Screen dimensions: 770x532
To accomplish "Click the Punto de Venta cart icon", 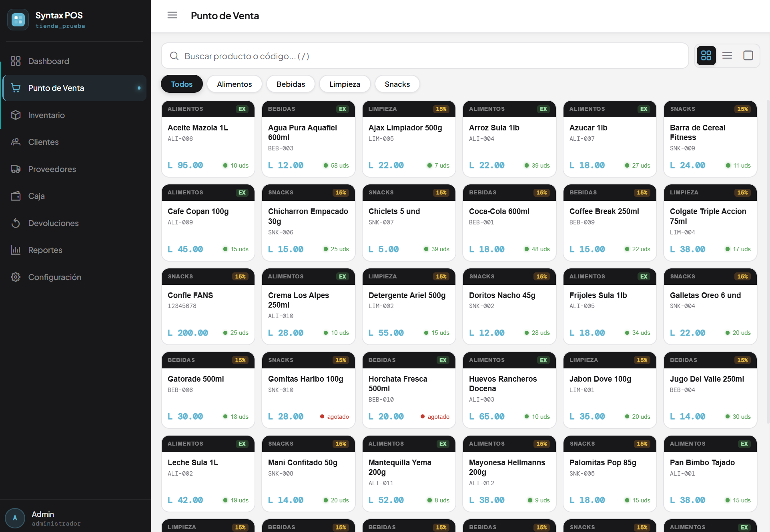I will click(16, 88).
